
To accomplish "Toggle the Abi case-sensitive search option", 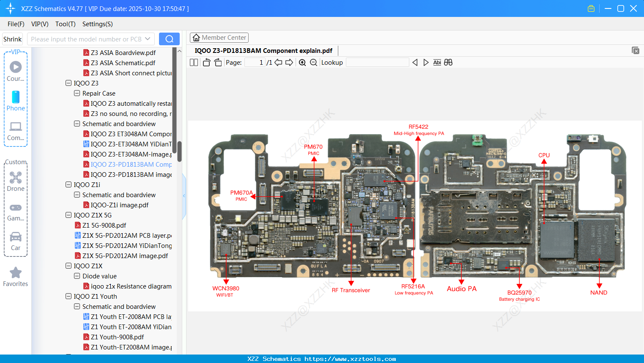I will (x=437, y=62).
